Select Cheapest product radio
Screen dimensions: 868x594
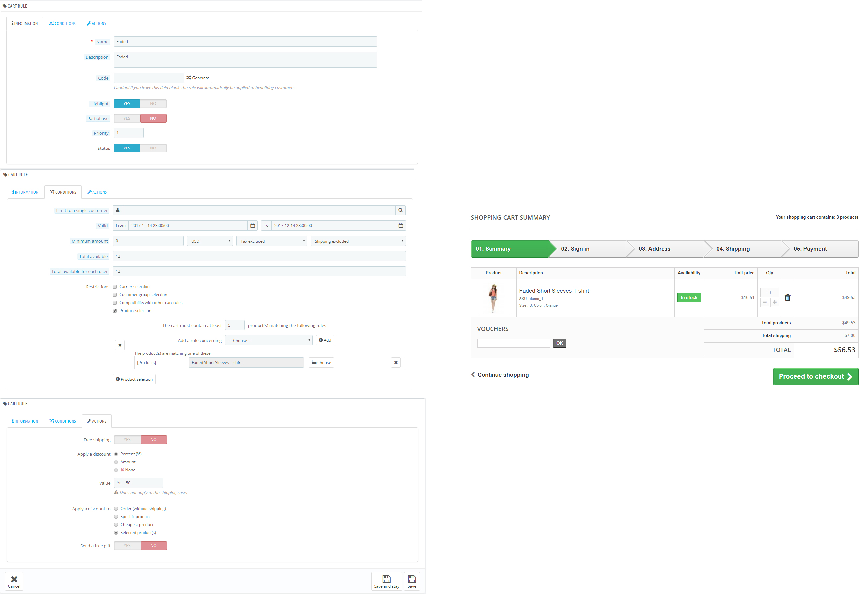(x=116, y=525)
